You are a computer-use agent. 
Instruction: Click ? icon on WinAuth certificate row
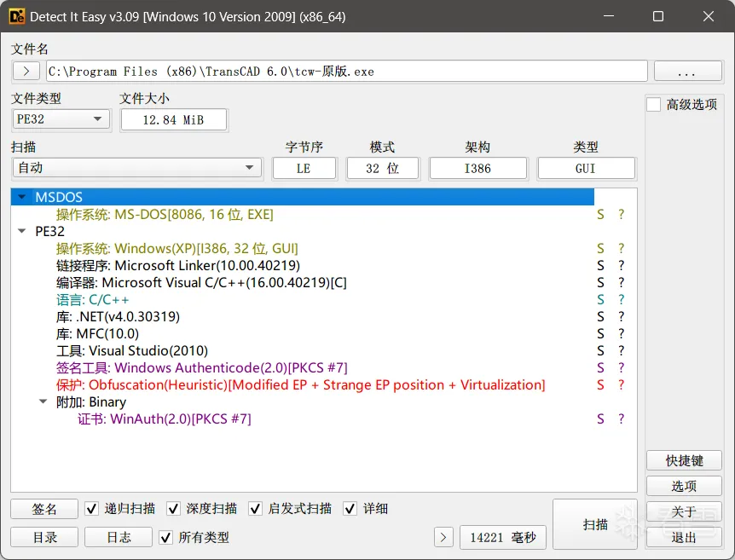(x=621, y=419)
